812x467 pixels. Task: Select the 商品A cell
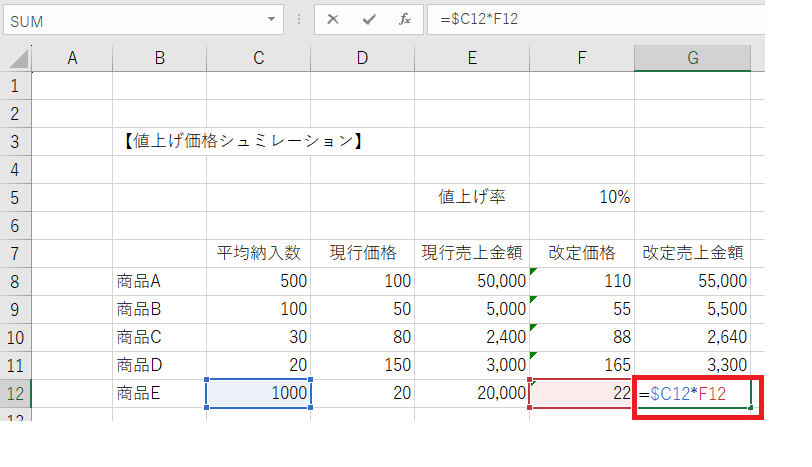(160, 281)
